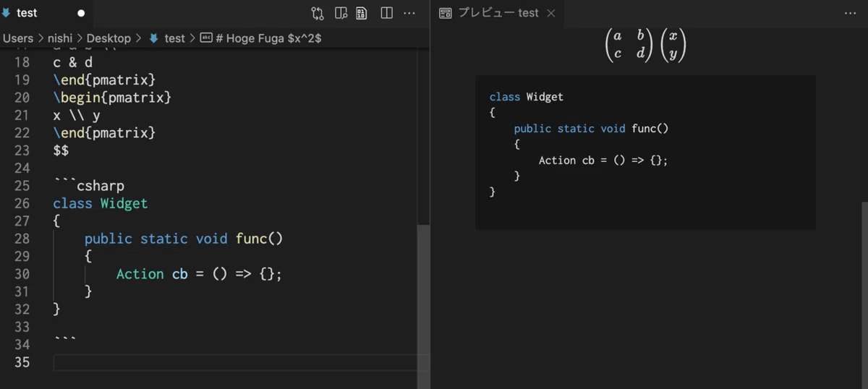The image size is (868, 389).
Task: Click the unsaved dot on test tab
Action: point(81,13)
